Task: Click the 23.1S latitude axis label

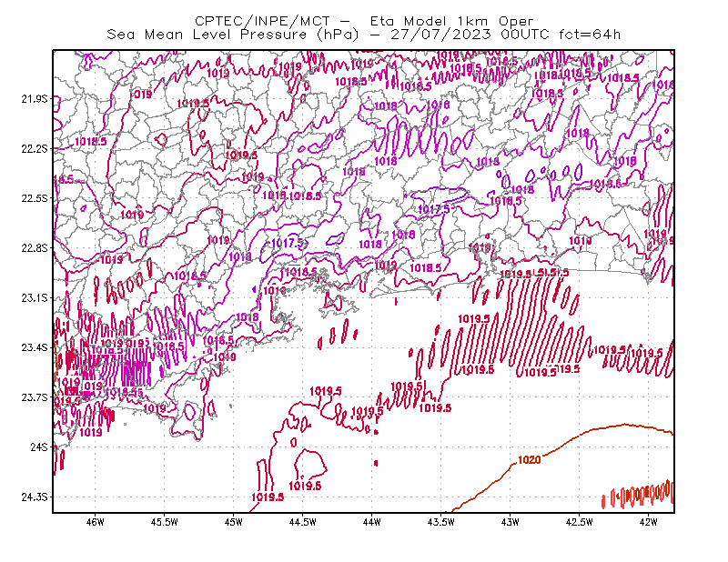Action: pyautogui.click(x=35, y=297)
